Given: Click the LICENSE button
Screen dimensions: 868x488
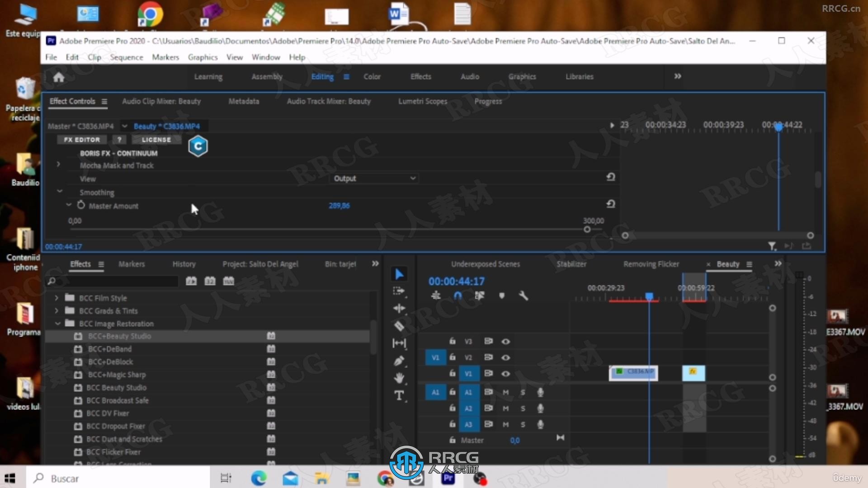Looking at the screenshot, I should [x=156, y=140].
